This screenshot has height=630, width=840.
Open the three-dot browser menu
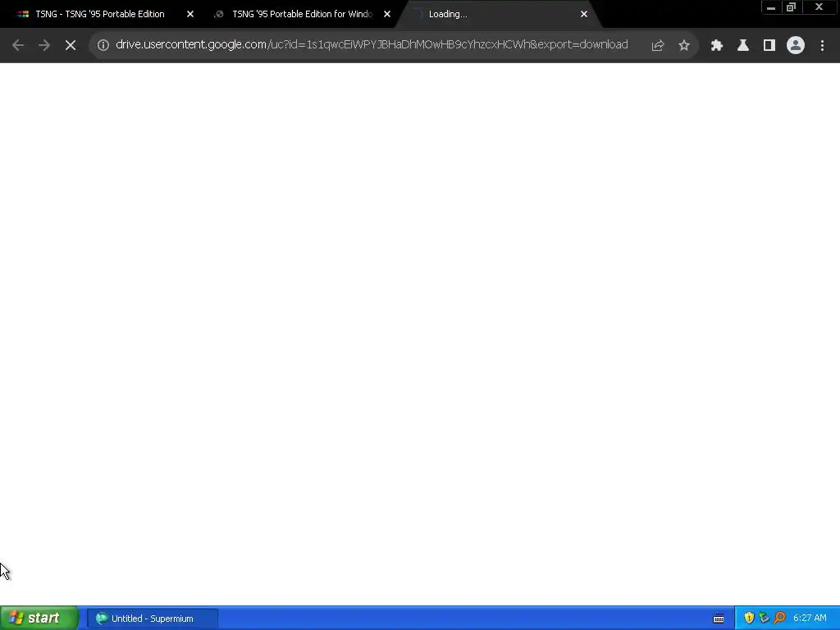click(x=822, y=46)
